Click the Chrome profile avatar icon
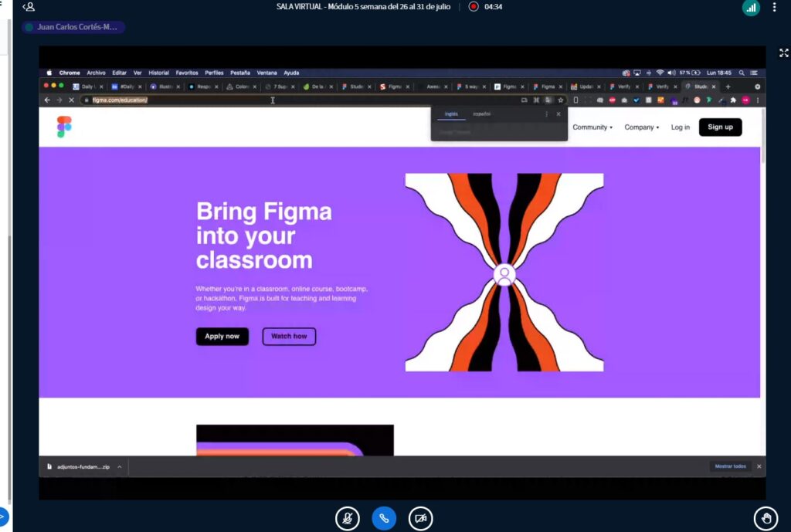 point(745,100)
